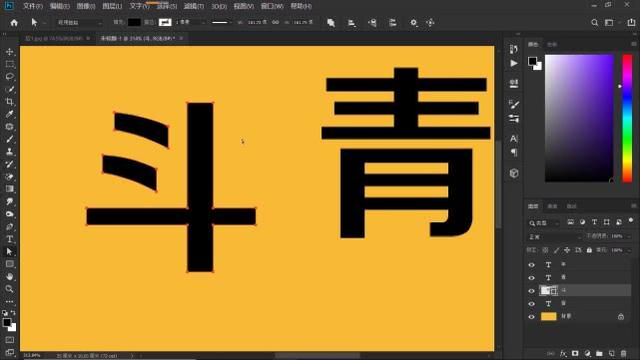Click the Home icon in options bar

pos(14,23)
